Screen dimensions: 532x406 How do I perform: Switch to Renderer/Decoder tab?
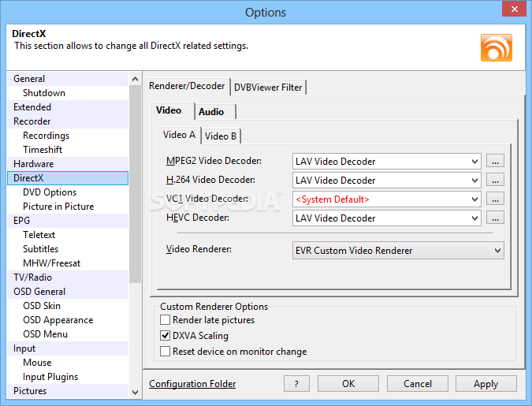tap(187, 86)
